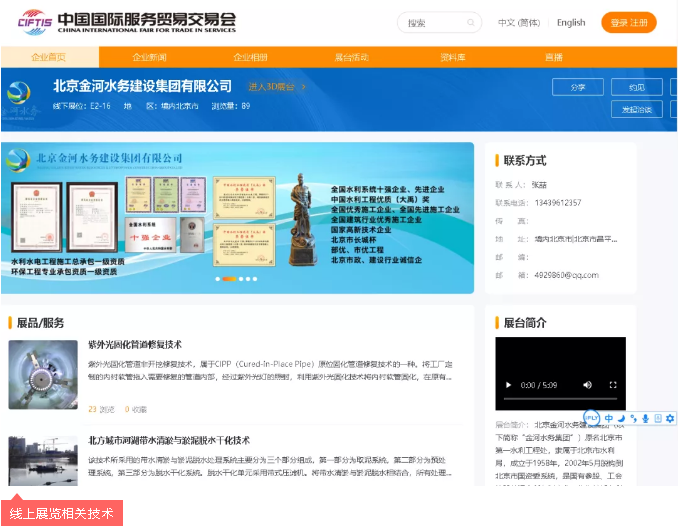The width and height of the screenshot is (680, 527).
Task: Open the 紫外光固化管道修复技术 product title
Action: (x=135, y=345)
